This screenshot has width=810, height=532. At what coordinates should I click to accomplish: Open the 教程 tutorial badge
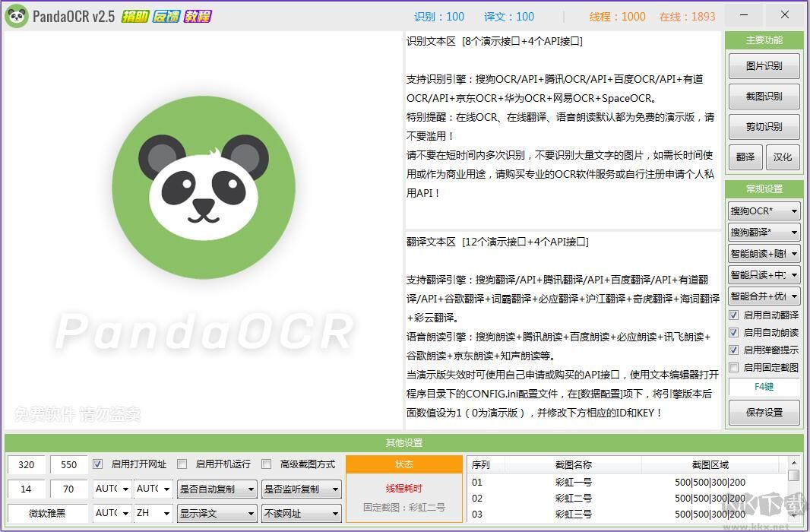point(198,14)
